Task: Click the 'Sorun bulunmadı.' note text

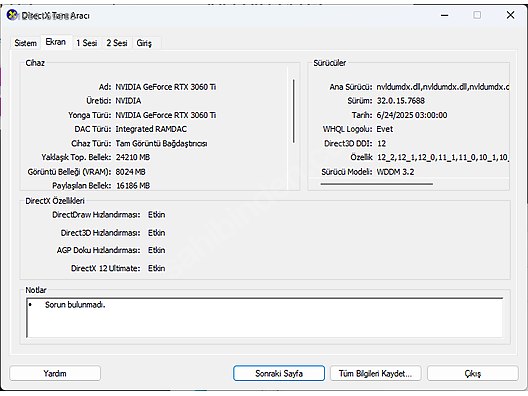Action: pyautogui.click(x=75, y=305)
